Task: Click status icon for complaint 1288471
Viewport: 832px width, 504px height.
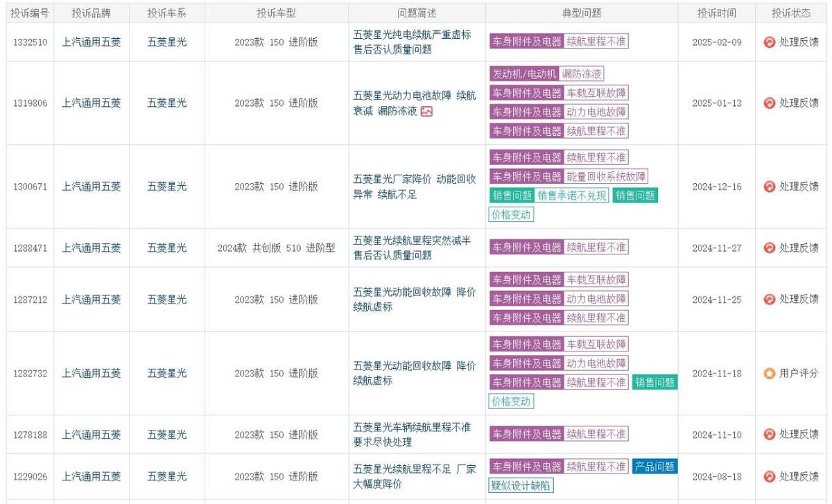Action: point(769,247)
